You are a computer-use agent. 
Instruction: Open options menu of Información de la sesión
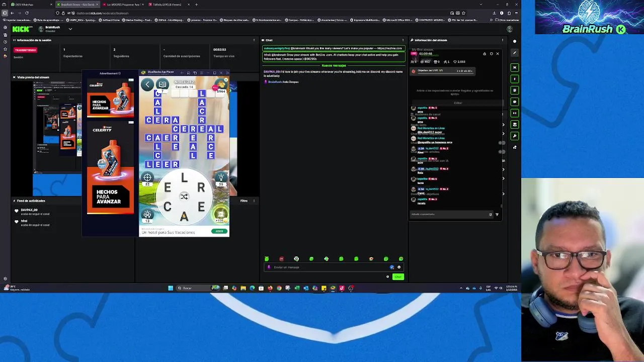[x=254, y=40]
